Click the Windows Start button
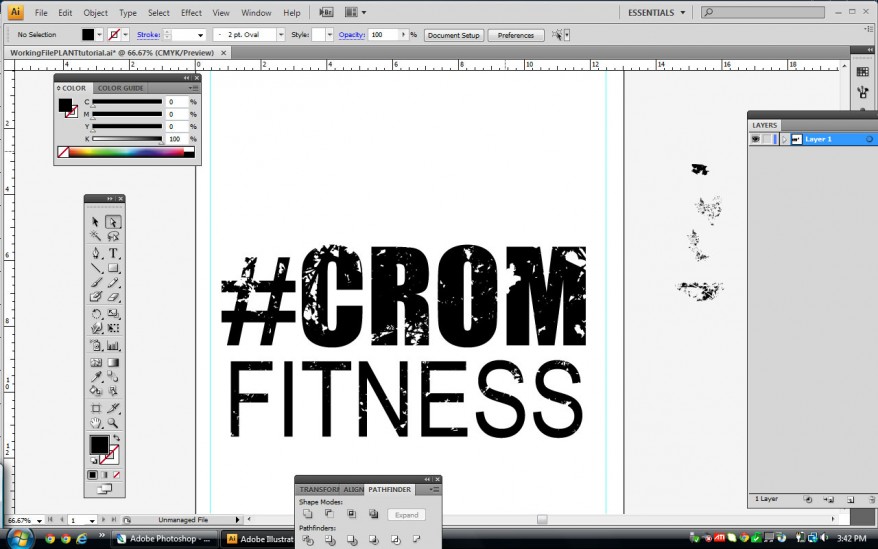This screenshot has height=549, width=878. [20, 538]
